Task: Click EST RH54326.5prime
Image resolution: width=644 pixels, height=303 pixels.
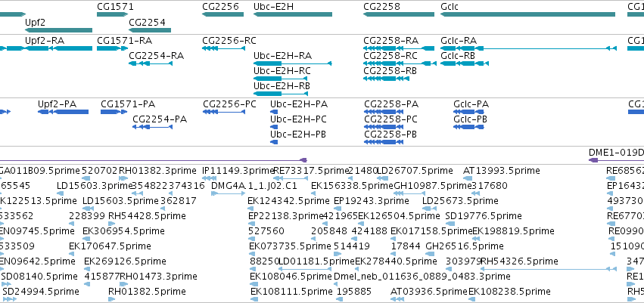Action: (519, 261)
